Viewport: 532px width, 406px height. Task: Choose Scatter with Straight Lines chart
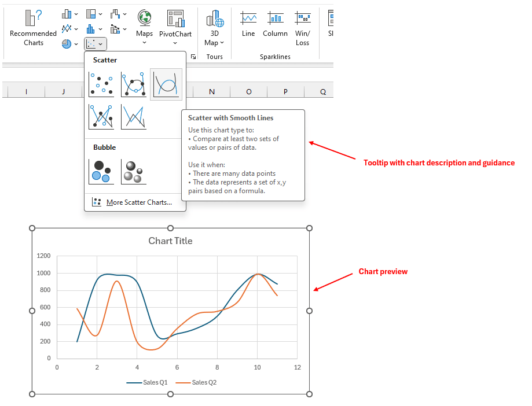[134, 117]
